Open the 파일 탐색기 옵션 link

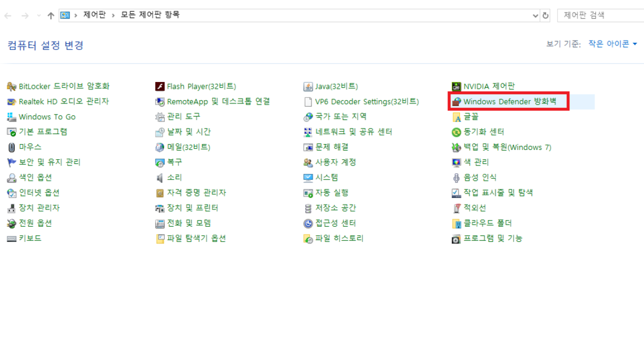(196, 238)
